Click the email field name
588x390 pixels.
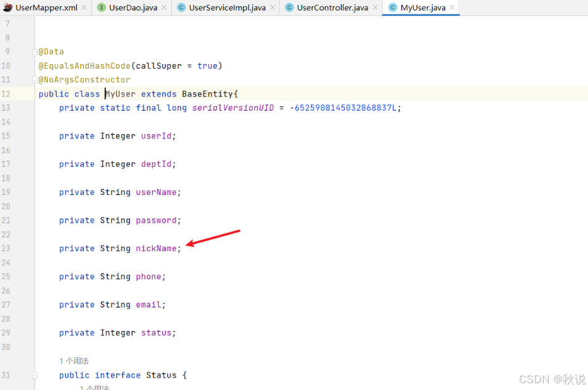click(148, 304)
